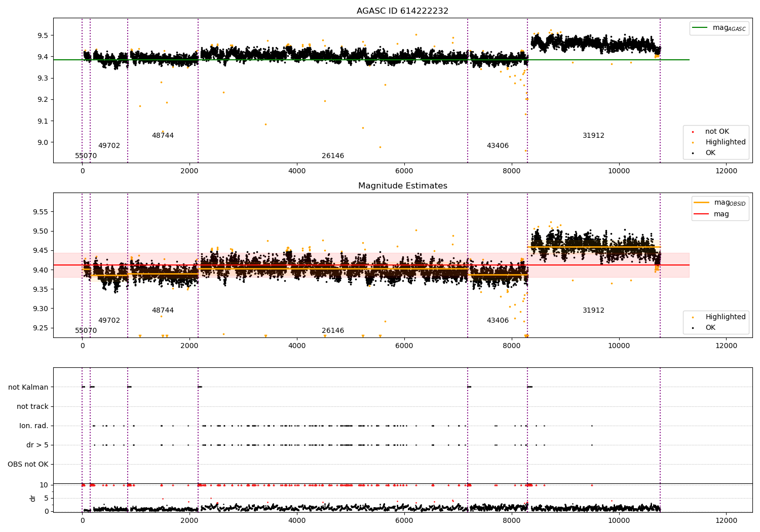This screenshot has height=532, width=760.
Task: Click x-tick '8000' under the bottom plot
Action: click(x=512, y=520)
